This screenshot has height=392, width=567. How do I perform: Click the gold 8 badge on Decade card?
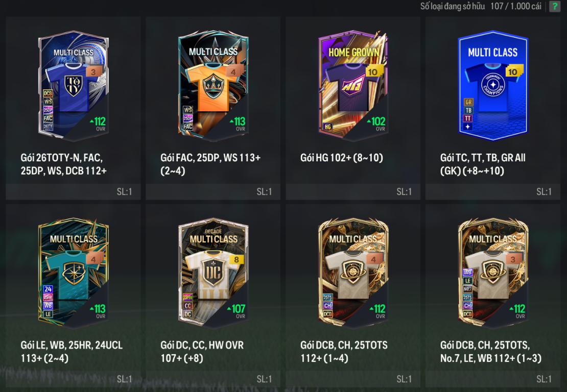pyautogui.click(x=237, y=259)
